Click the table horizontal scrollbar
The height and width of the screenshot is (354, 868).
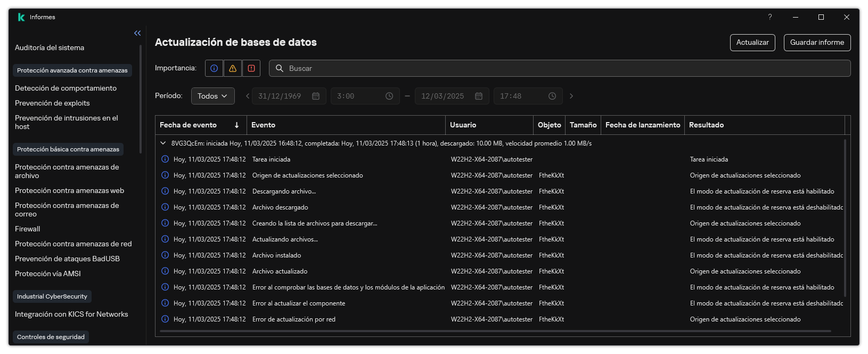click(x=495, y=331)
